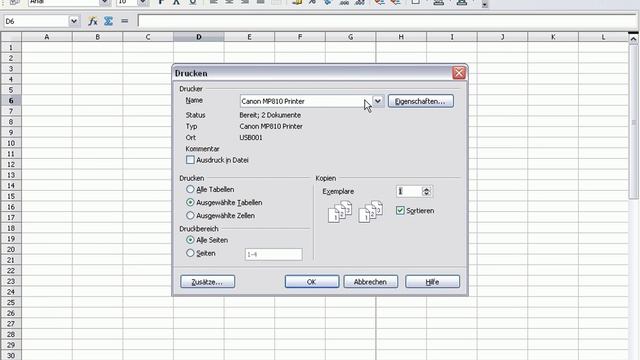The height and width of the screenshot is (360, 640).
Task: Choose the Seiten radio option
Action: pos(190,253)
